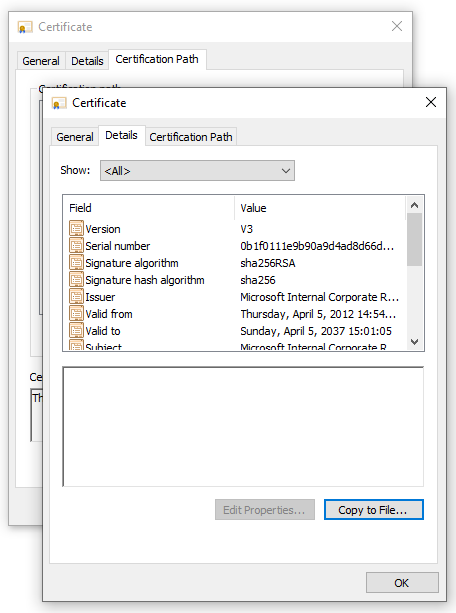Click the Signature algorithm field icon
The height and width of the screenshot is (613, 456).
coord(76,262)
